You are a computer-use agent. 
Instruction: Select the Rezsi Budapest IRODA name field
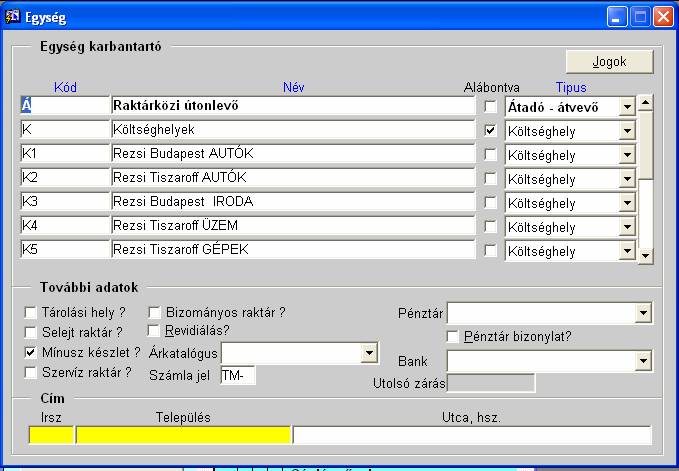tap(293, 202)
